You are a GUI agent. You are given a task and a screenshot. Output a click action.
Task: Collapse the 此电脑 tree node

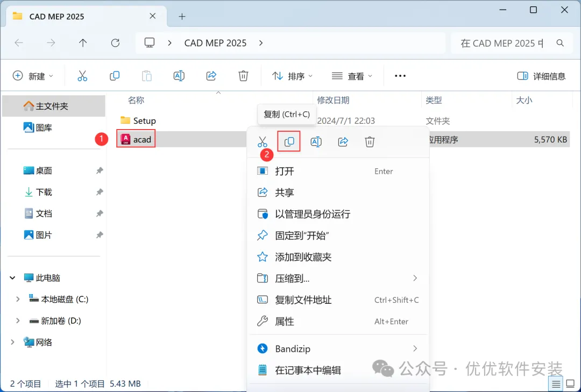pos(12,277)
